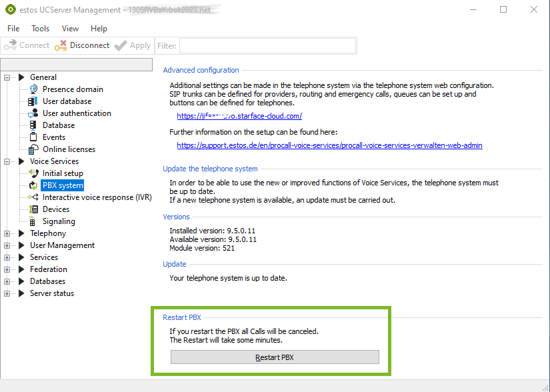Collapse the General tree node
Image resolution: width=550 pixels, height=392 pixels.
coord(7,77)
